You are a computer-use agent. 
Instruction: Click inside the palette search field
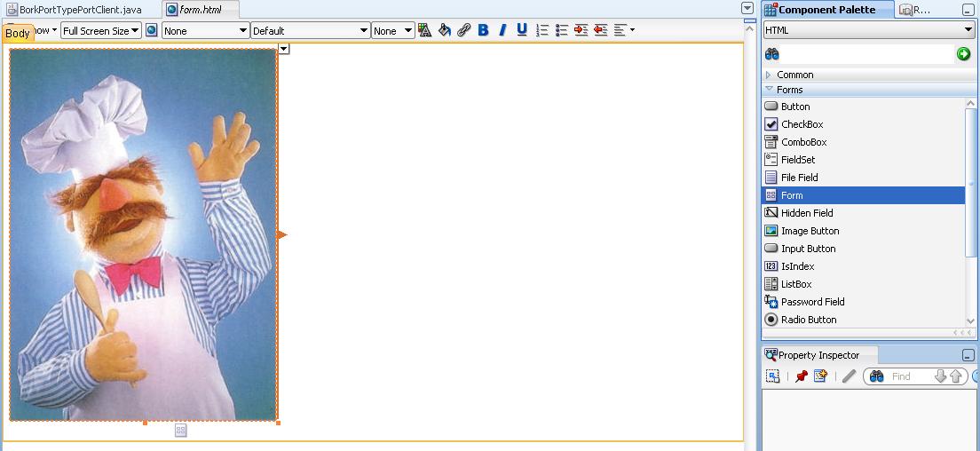tap(867, 54)
